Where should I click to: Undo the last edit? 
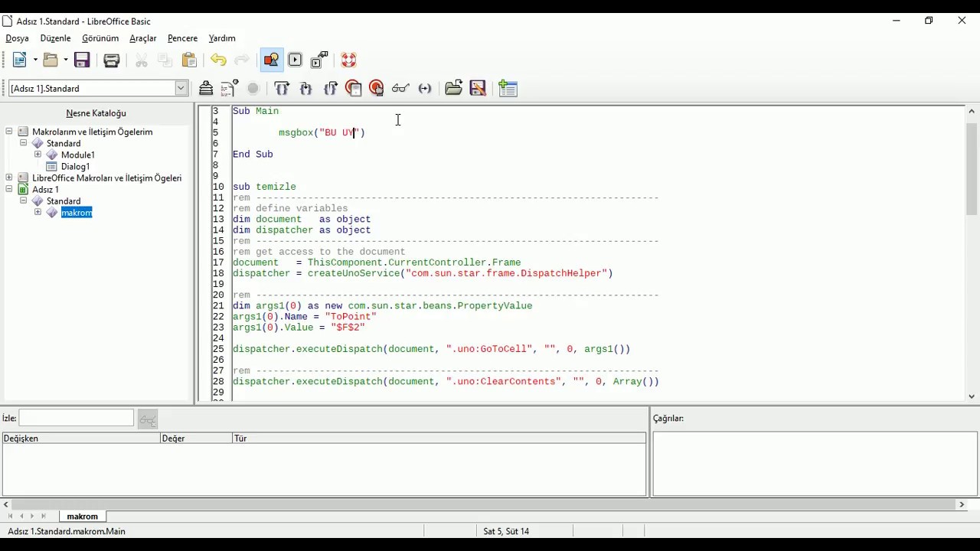218,60
